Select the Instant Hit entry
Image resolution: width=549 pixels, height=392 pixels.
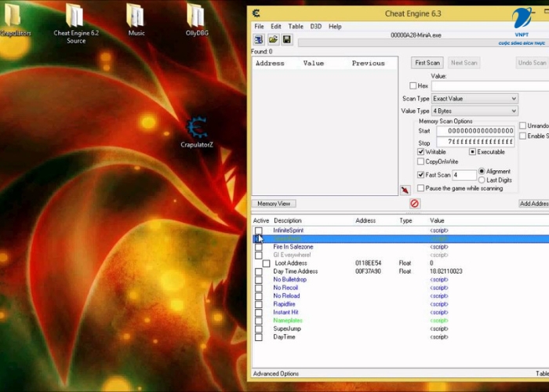tap(285, 312)
